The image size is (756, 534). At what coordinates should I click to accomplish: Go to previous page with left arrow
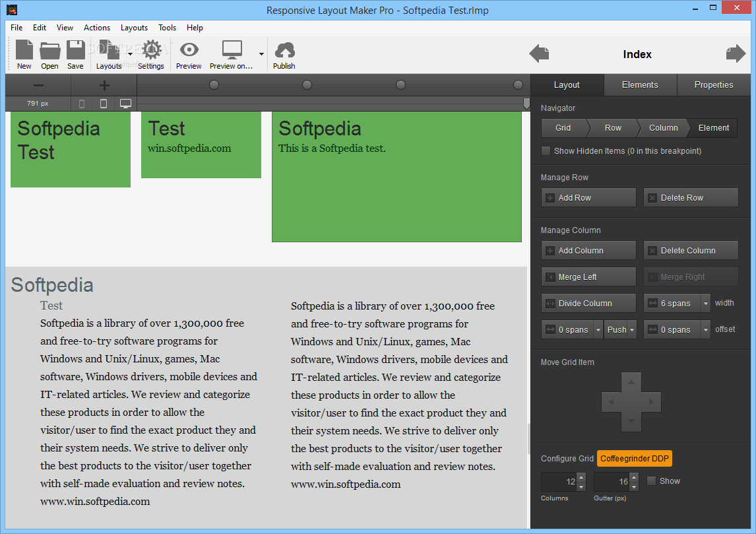tap(539, 53)
